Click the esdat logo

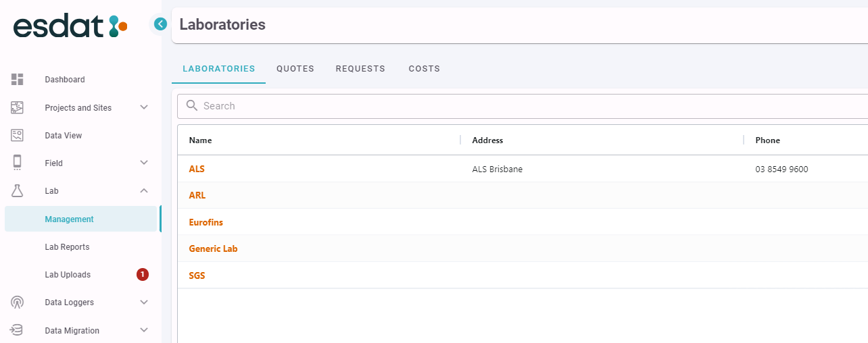pyautogui.click(x=70, y=27)
